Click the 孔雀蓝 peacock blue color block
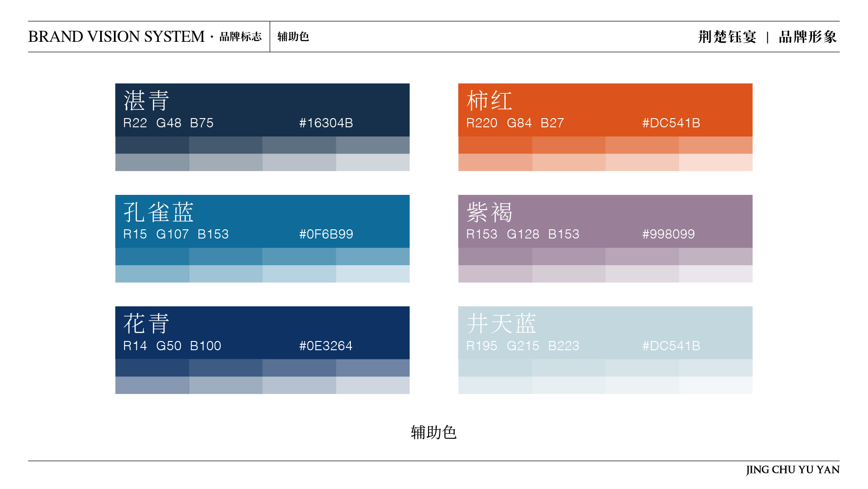 (262, 222)
